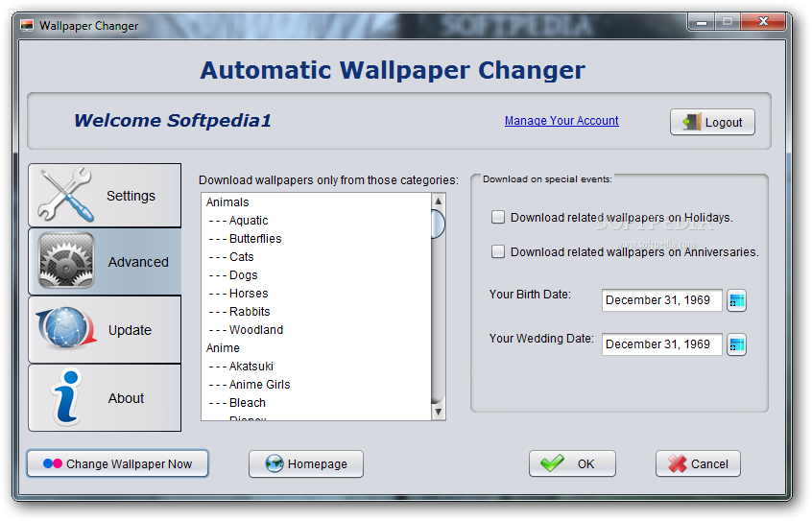Click Change Wallpaper Now button
Screen dimensions: 812x521
click(x=117, y=463)
